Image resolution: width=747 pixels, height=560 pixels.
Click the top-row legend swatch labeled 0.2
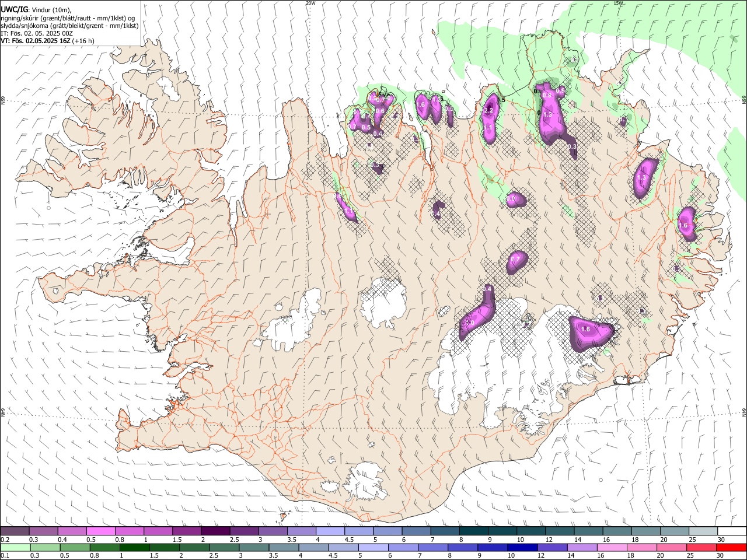pyautogui.click(x=15, y=531)
